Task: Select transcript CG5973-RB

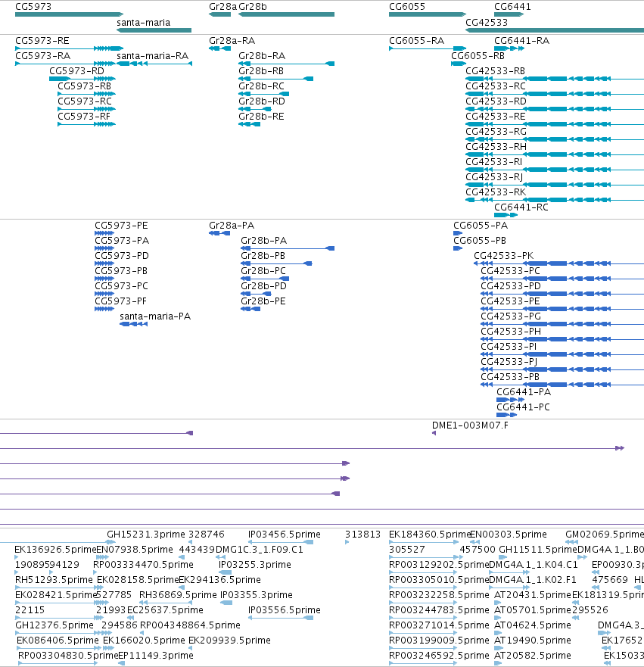Action: 87,94
